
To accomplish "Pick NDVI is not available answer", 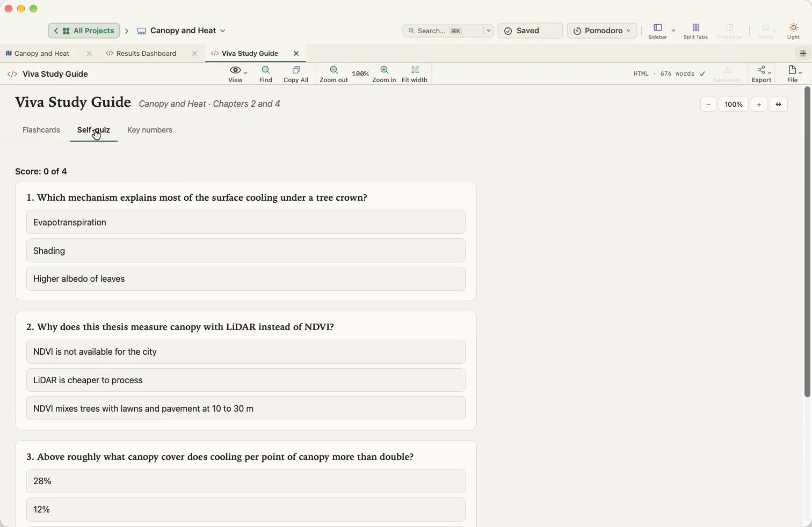I will click(246, 352).
